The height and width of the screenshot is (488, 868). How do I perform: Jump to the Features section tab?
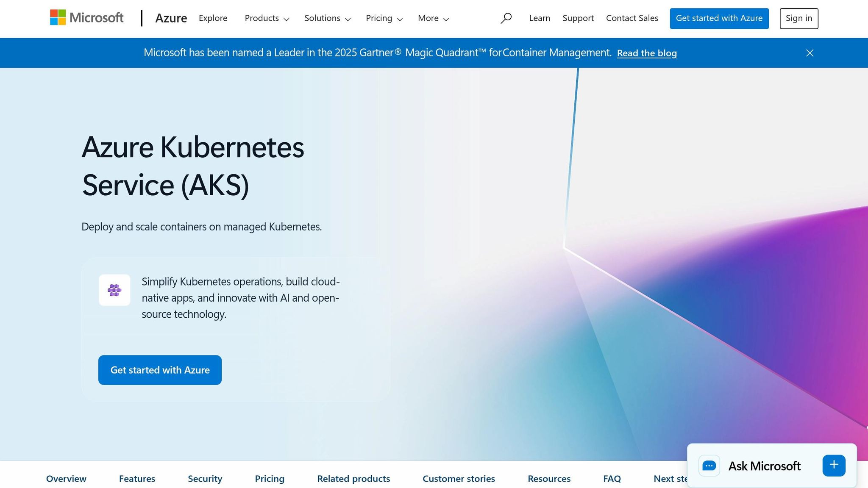137,479
